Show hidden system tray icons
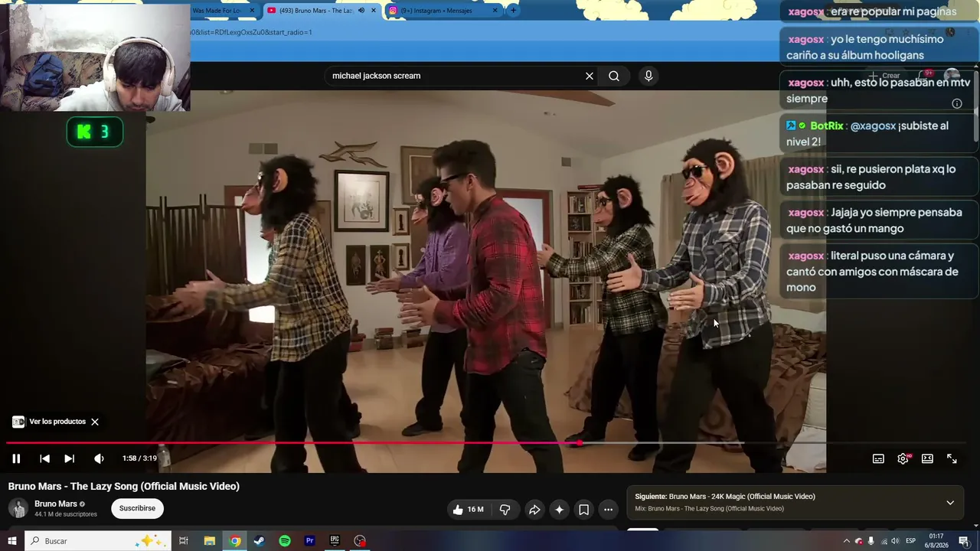This screenshot has width=980, height=551. (846, 541)
